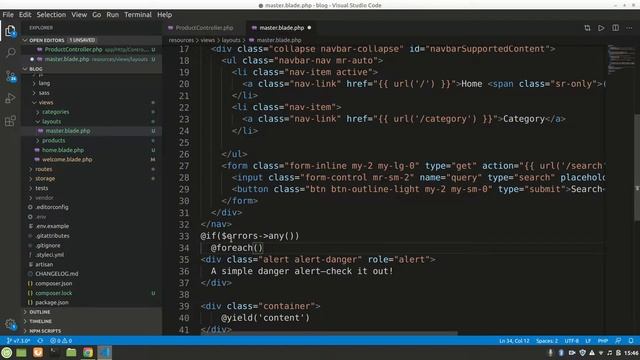Click the Bluetooth icon in the system tray
The height and width of the screenshot is (360, 640).
pos(561,353)
